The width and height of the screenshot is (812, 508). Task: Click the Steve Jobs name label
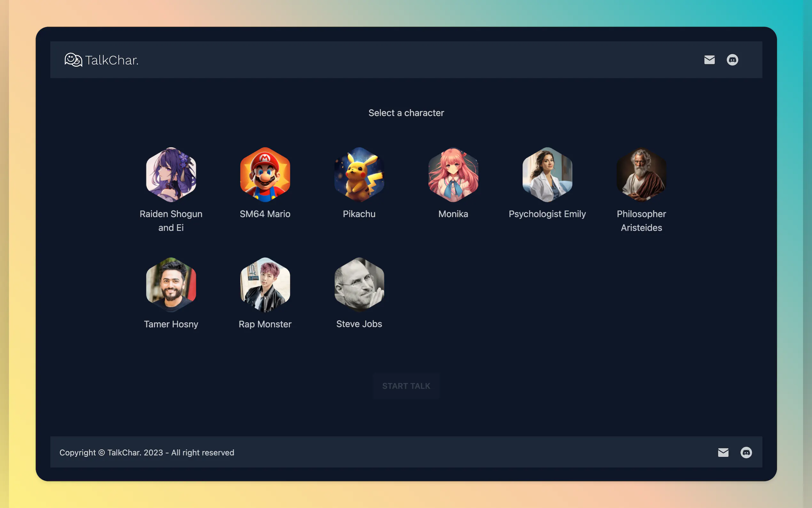click(359, 324)
